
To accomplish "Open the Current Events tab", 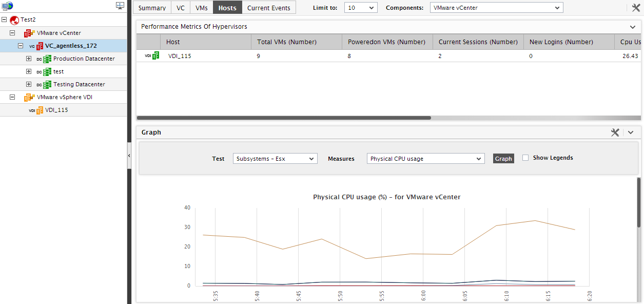I will coord(269,8).
